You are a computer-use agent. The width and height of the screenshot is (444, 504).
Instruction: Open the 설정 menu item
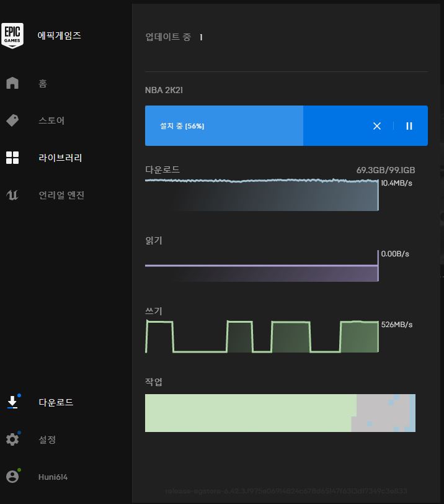click(x=47, y=439)
